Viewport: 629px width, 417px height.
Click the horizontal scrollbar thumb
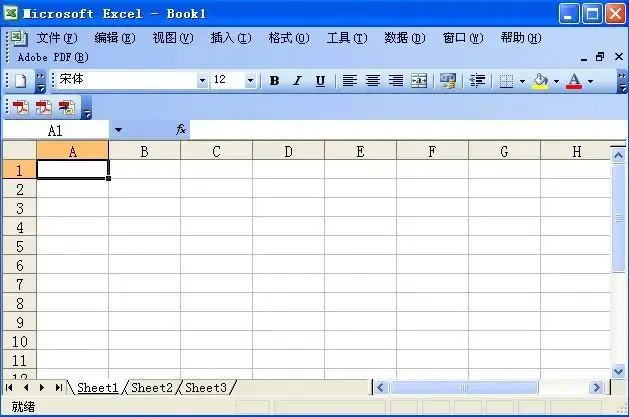[x=464, y=388]
